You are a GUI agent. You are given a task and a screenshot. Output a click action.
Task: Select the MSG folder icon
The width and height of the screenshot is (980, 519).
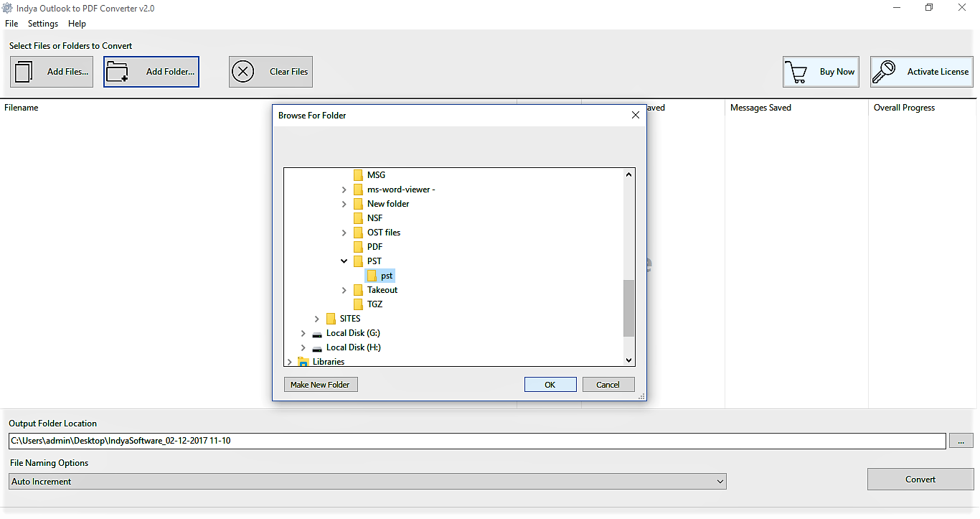click(x=358, y=175)
